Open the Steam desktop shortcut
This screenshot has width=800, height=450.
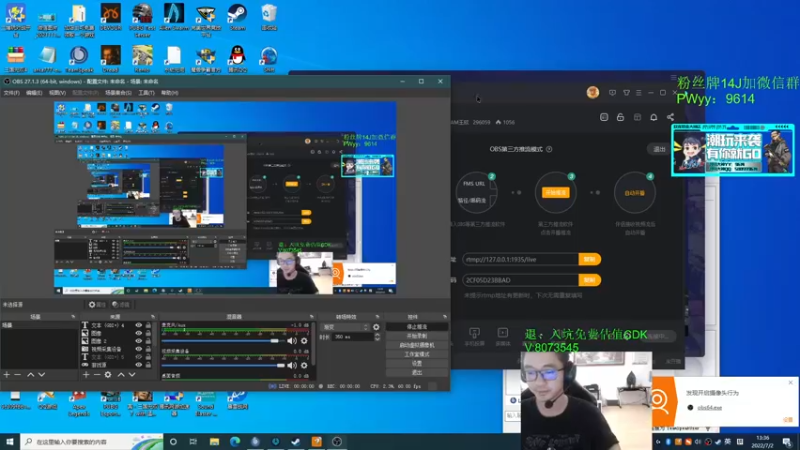click(237, 17)
